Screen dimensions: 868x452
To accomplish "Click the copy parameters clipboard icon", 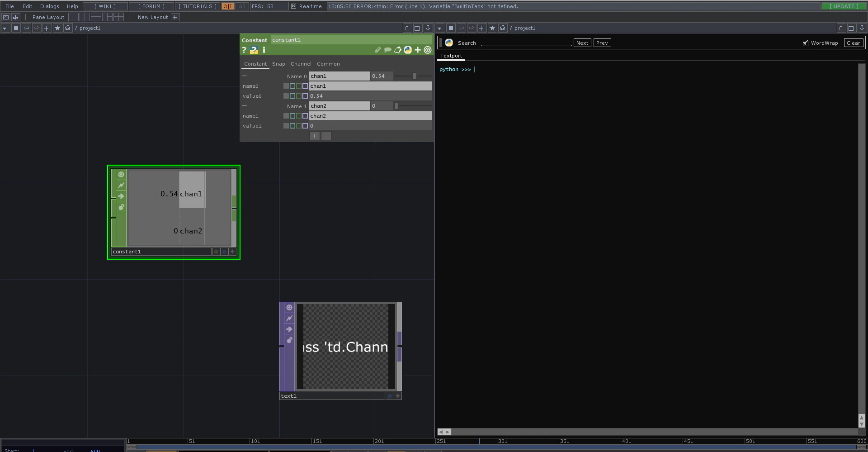I will coord(397,50).
